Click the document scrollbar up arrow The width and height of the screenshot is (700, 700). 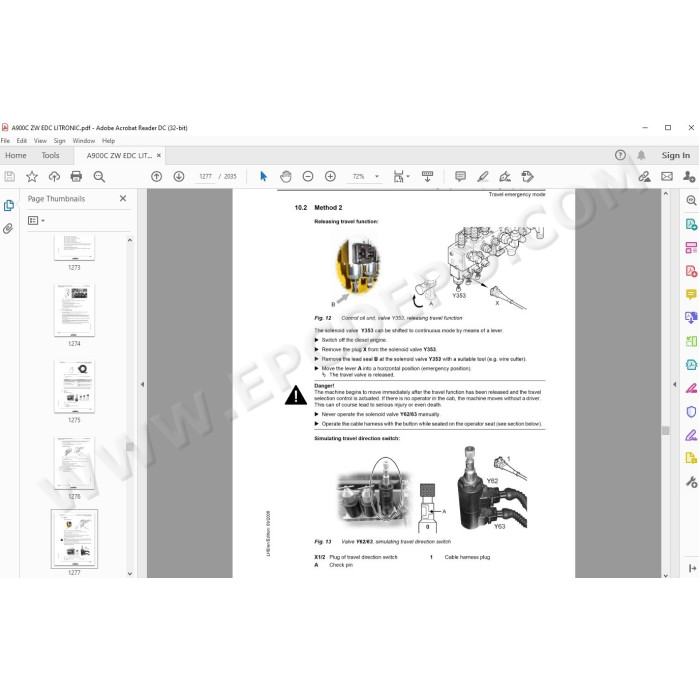pos(666,194)
